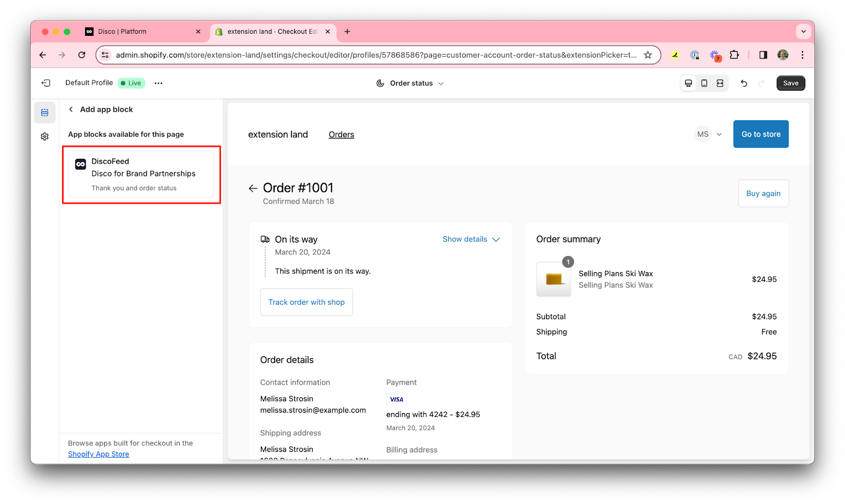The height and width of the screenshot is (504, 845).
Task: Expand Show details for the shipment
Action: pos(471,239)
